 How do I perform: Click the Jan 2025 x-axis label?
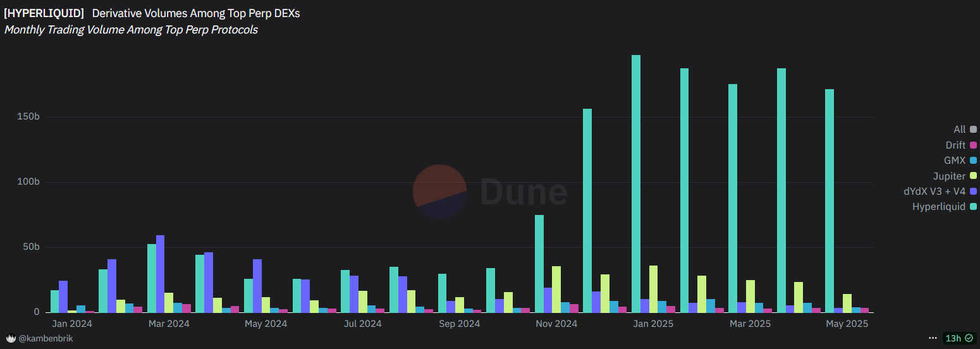pyautogui.click(x=654, y=324)
